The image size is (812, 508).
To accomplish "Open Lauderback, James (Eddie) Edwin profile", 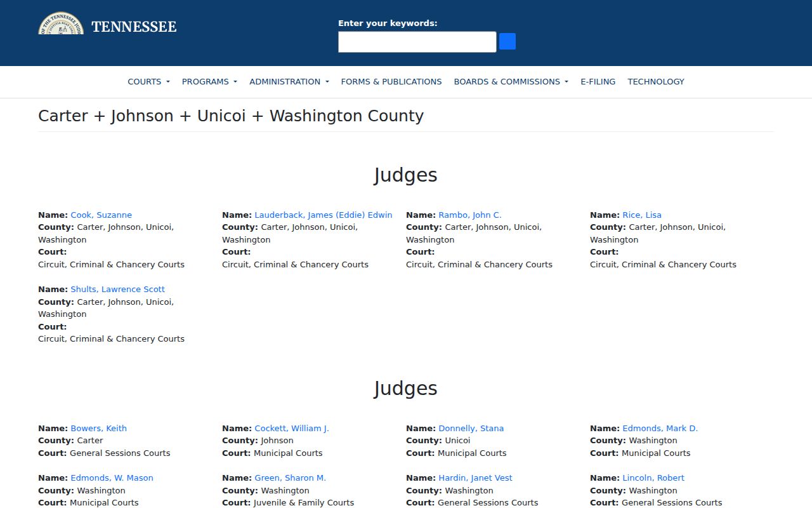I will [324, 215].
